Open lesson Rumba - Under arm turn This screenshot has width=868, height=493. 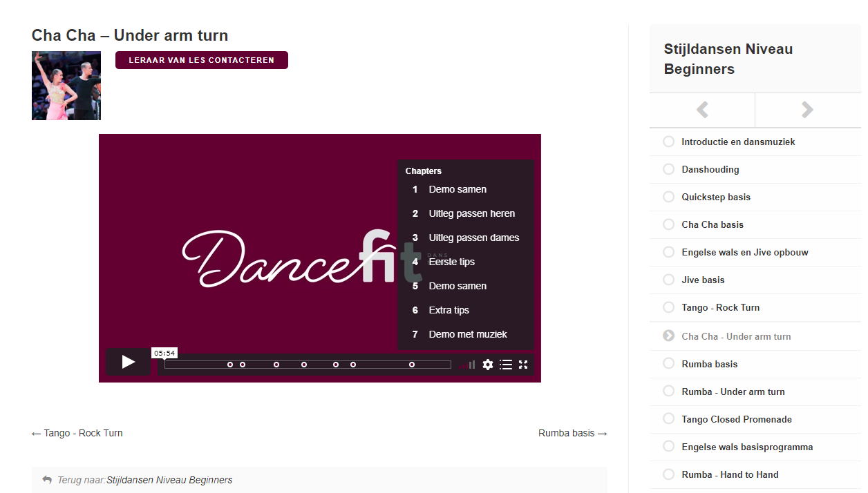[733, 391]
